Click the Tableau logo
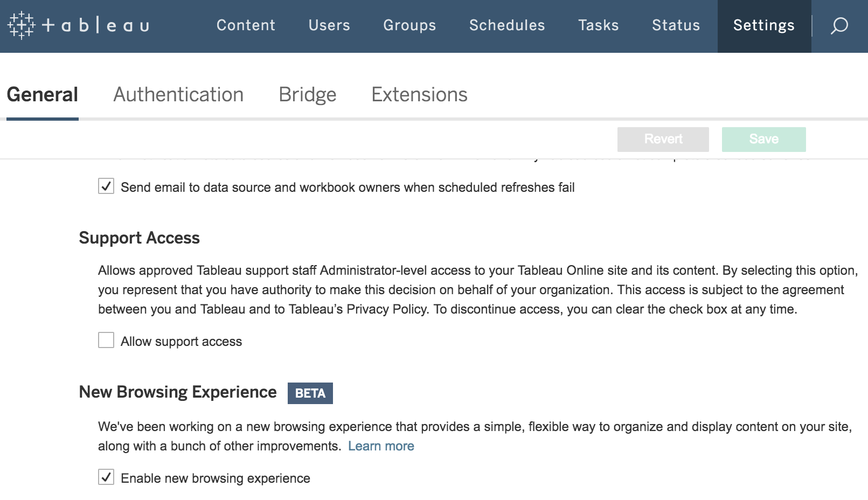 79,25
